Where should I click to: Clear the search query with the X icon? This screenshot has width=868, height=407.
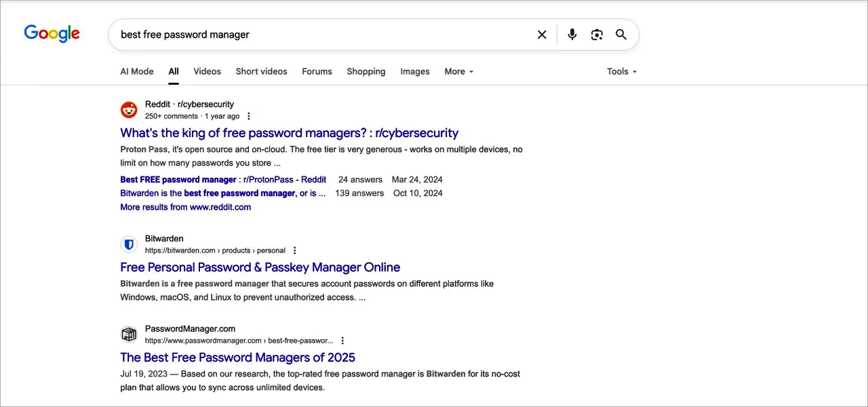click(x=542, y=35)
